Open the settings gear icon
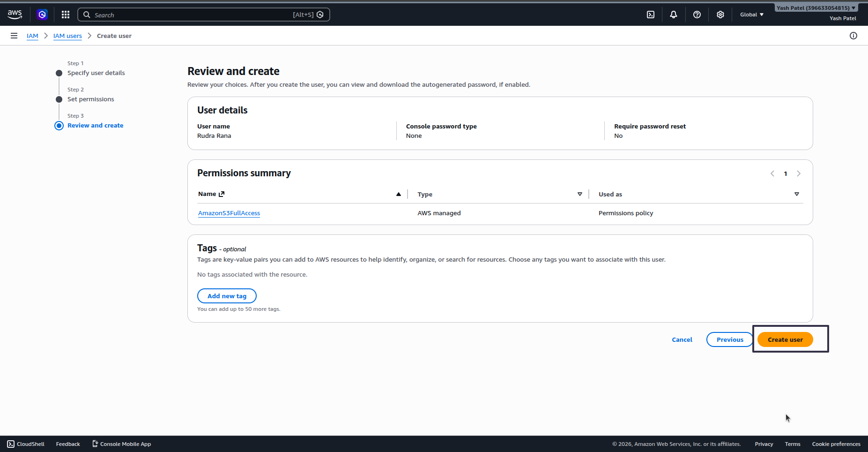Screen dimensions: 868x452 (x=720, y=15)
